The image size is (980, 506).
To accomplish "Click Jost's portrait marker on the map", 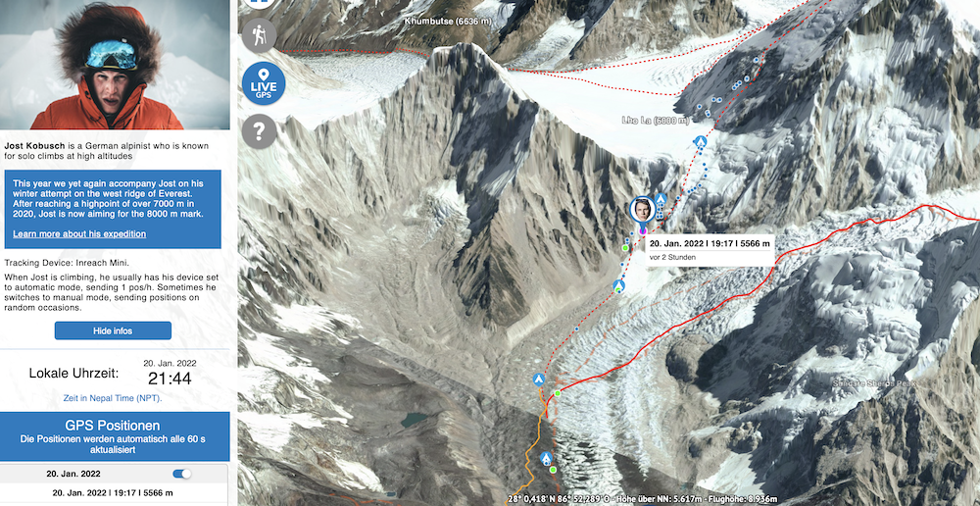I will point(642,210).
